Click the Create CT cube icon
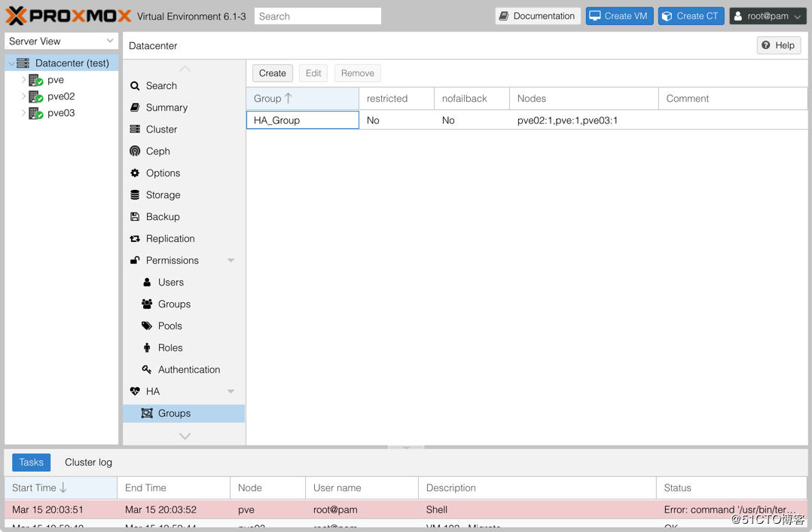The width and height of the screenshot is (812, 532). [x=667, y=16]
